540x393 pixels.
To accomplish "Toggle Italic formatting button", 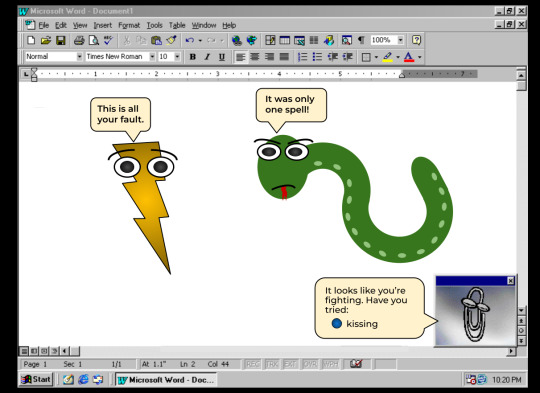I will tap(207, 57).
